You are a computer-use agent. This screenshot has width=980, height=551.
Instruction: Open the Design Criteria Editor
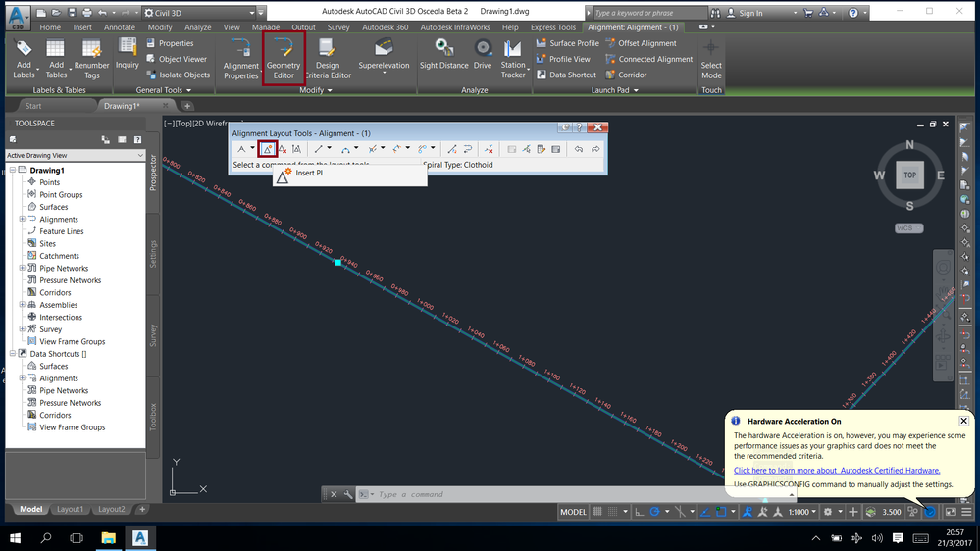[x=328, y=59]
